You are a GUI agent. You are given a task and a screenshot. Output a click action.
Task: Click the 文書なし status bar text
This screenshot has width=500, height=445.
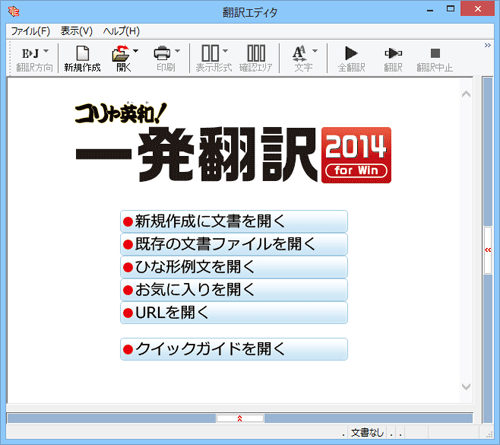pos(367,433)
